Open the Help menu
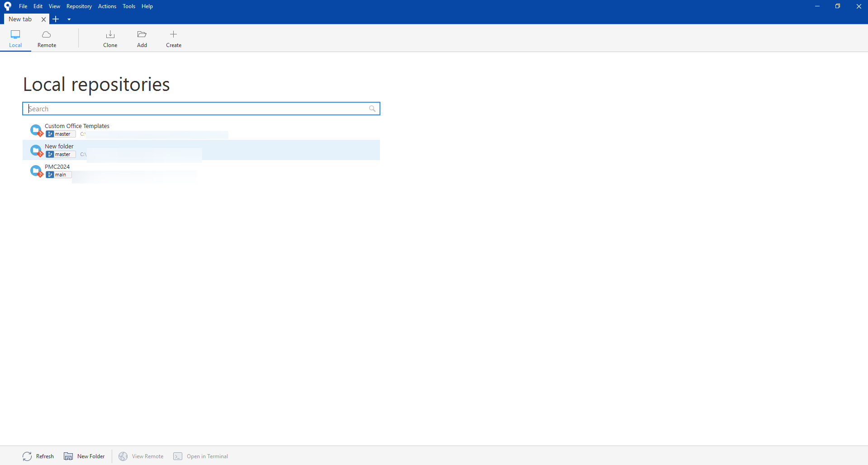Screen dimensions: 868x465 coord(147,6)
